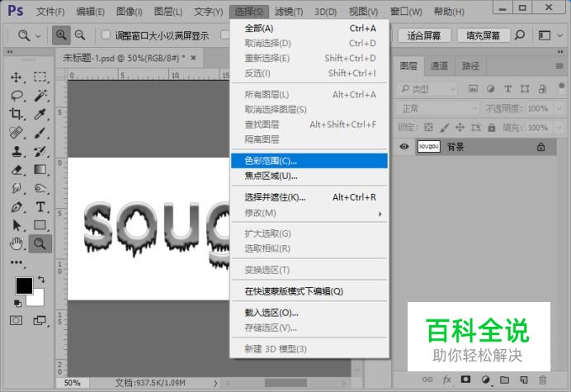Choose 选择并遮住(K)... menu item
The height and width of the screenshot is (392, 571).
pyautogui.click(x=309, y=197)
